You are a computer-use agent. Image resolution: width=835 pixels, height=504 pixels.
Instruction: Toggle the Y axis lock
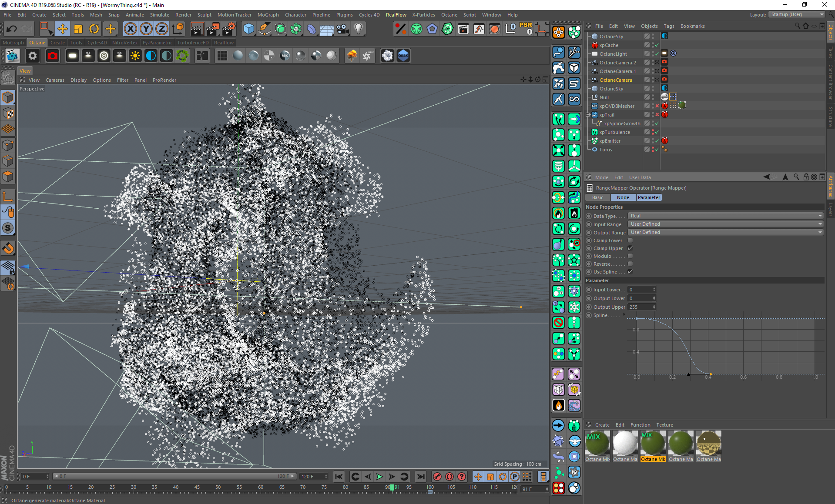(x=146, y=29)
